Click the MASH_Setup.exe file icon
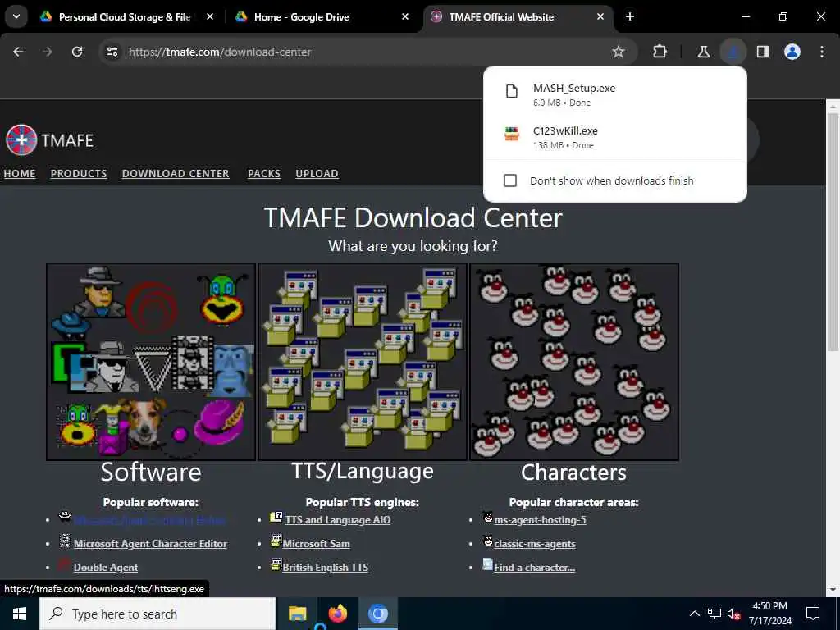Viewport: 840px width, 630px height. (x=512, y=92)
